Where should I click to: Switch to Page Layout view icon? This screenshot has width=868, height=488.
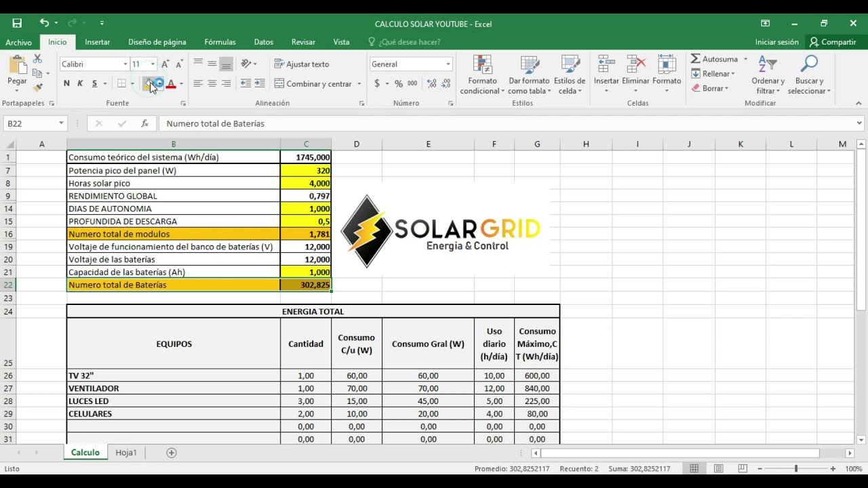[718, 468]
